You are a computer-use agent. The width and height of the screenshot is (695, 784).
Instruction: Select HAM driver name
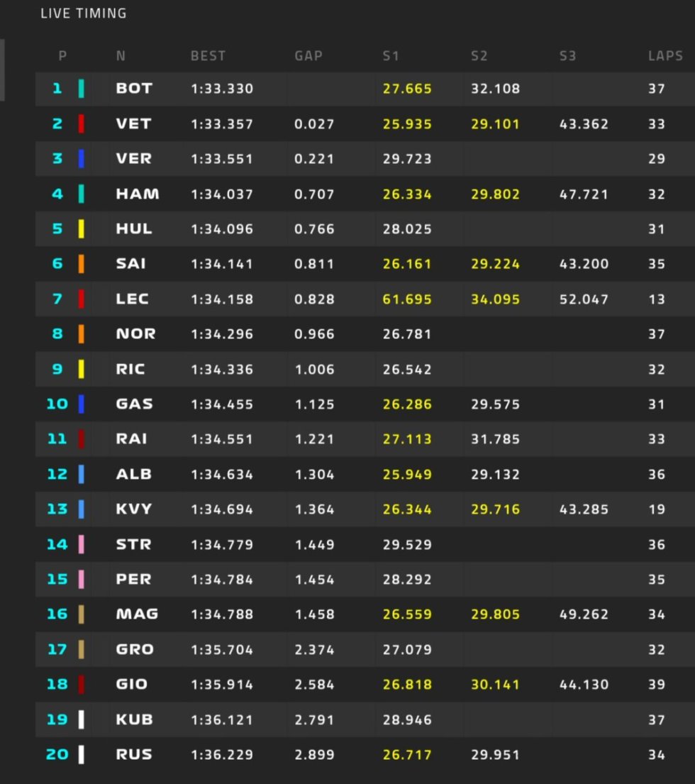tap(138, 194)
